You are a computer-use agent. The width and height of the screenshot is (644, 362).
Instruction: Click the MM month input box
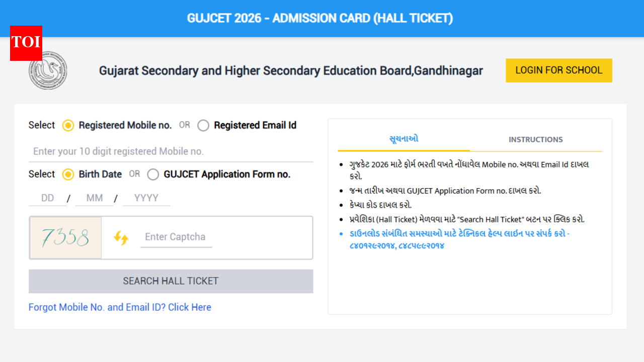coord(94,198)
